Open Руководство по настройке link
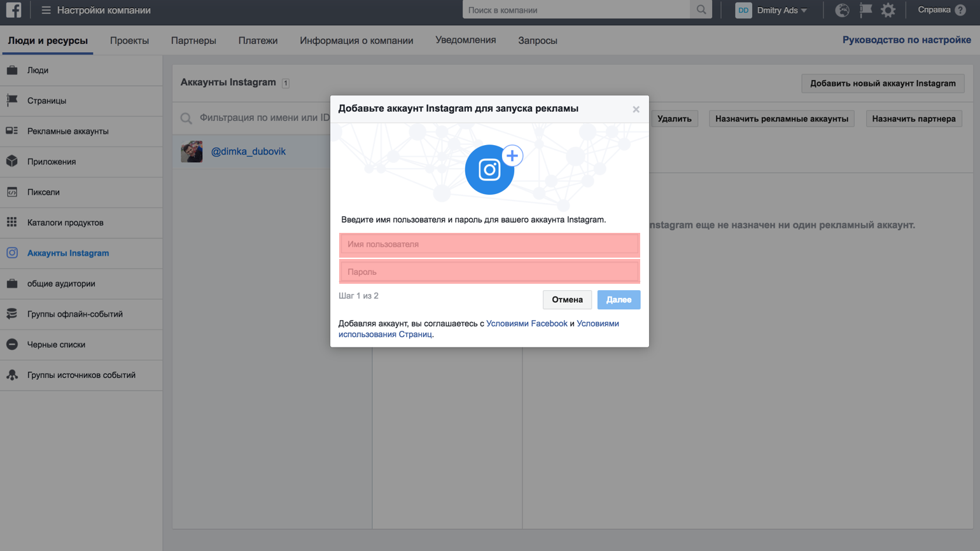The width and height of the screenshot is (980, 551). point(907,39)
